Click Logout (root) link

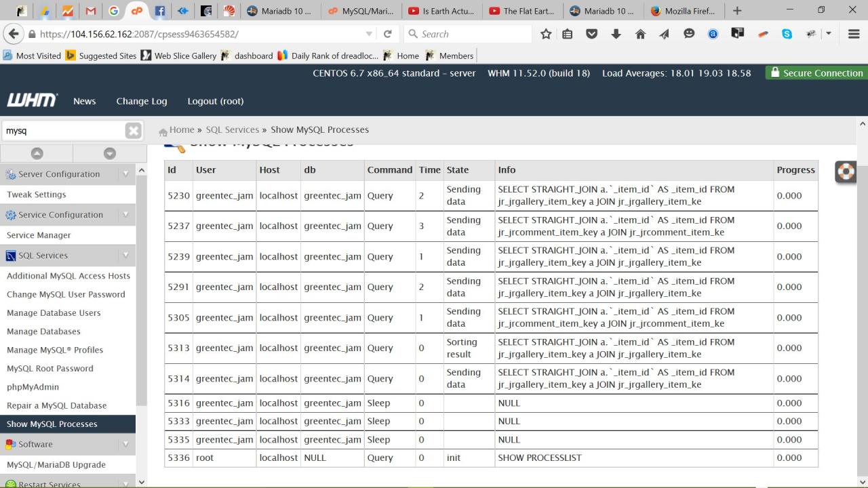pyautogui.click(x=215, y=101)
